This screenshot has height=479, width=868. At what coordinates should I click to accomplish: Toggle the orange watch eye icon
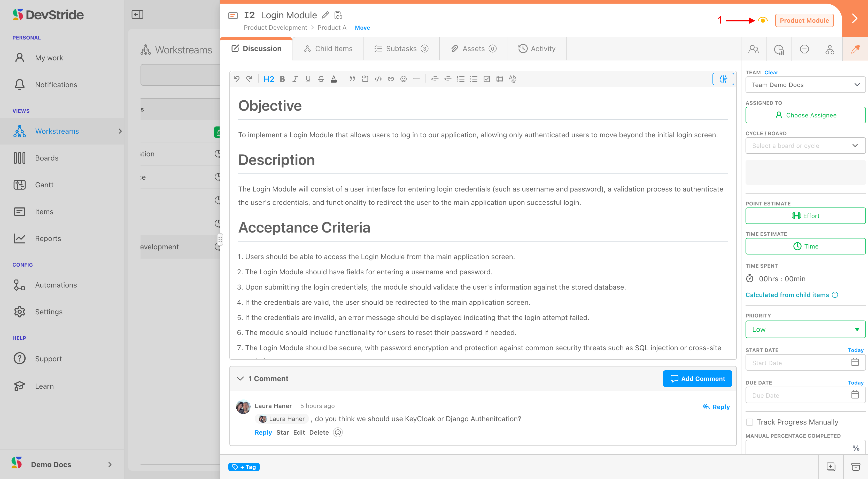coord(763,20)
